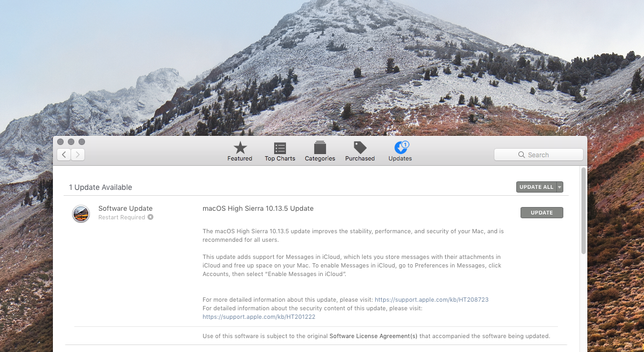Open the support.apple.com/kb/HT208723 link
The width and height of the screenshot is (644, 352).
click(x=432, y=300)
